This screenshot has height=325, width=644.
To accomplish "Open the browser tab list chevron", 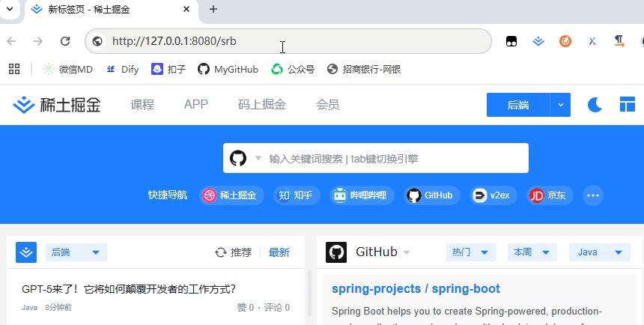I will [x=10, y=9].
